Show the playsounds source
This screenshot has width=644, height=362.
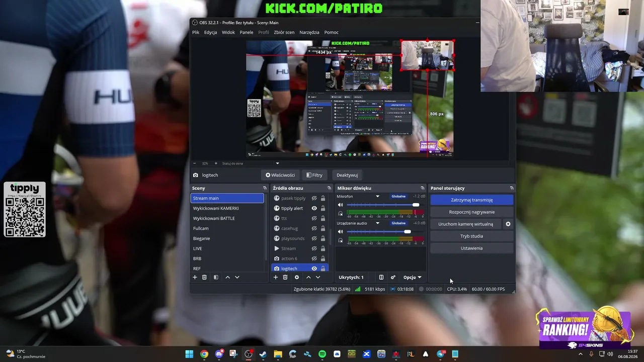click(x=314, y=238)
